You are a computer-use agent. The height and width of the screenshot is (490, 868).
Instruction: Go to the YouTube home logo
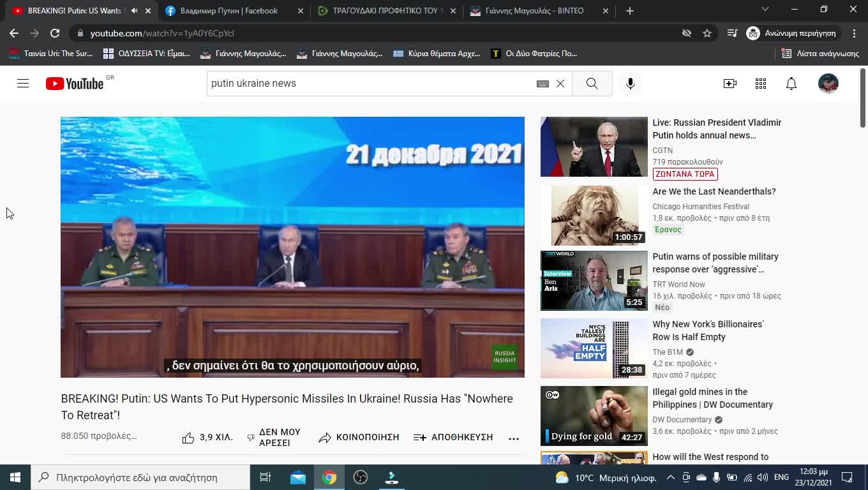coord(75,84)
